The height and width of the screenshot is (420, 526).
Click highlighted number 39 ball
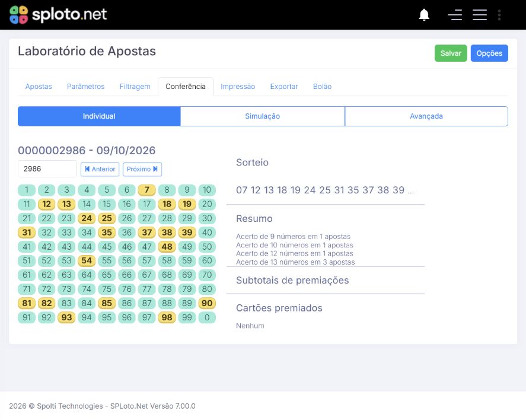187,233
